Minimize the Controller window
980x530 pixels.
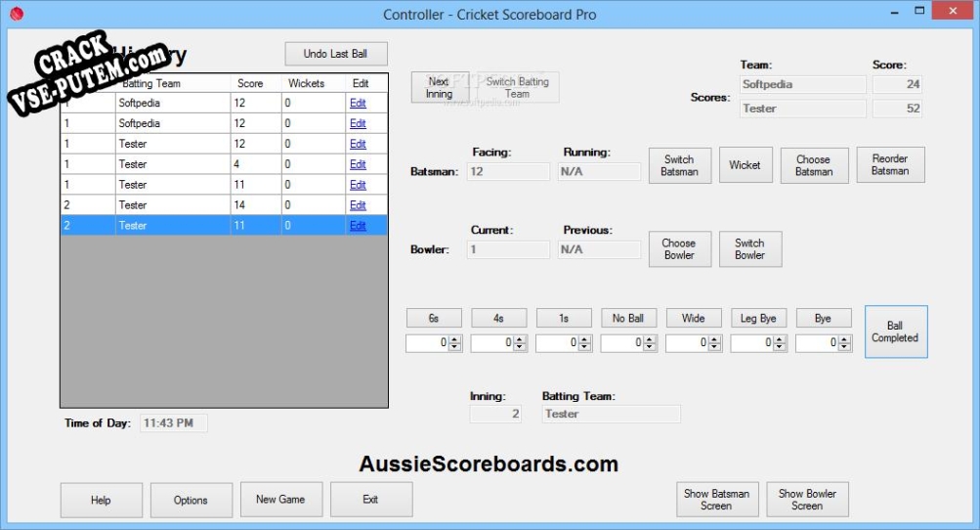coord(894,12)
